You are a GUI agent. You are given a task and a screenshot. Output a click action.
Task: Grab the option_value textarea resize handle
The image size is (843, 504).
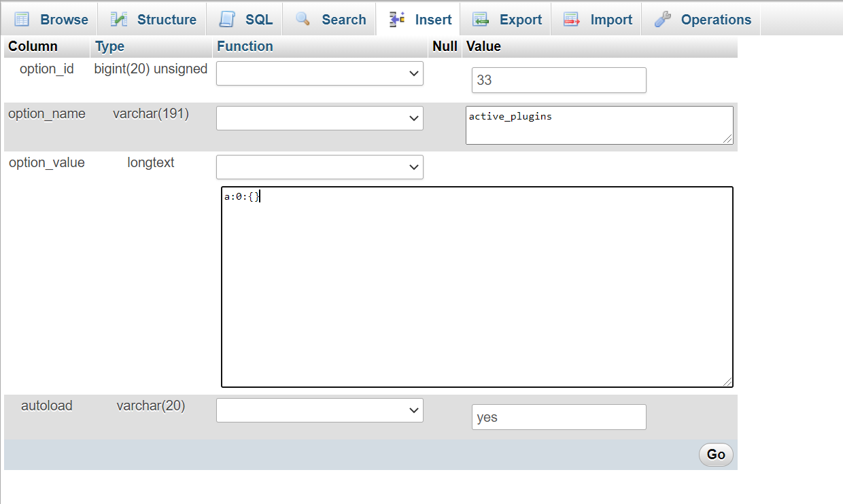(728, 382)
